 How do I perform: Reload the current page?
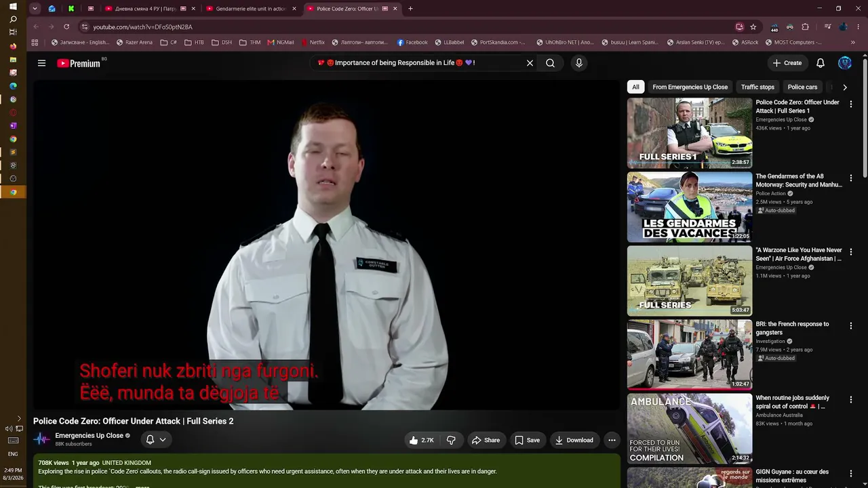(x=66, y=27)
